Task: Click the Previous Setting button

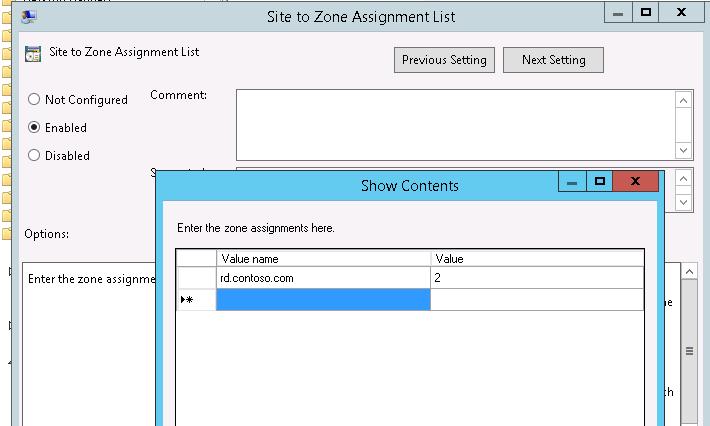Action: click(x=444, y=60)
